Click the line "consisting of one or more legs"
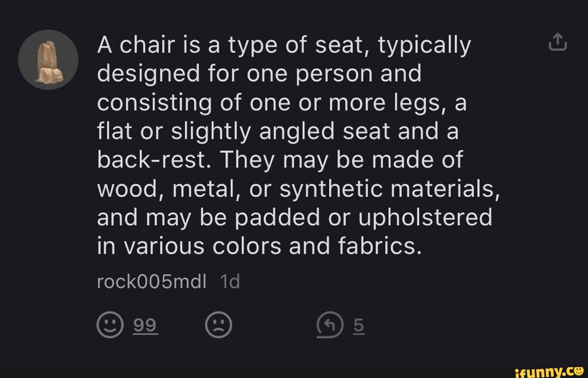The image size is (588, 378). click(x=281, y=102)
